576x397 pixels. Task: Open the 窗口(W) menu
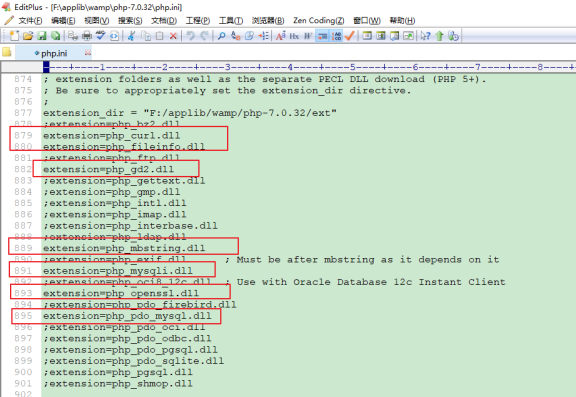coord(367,21)
